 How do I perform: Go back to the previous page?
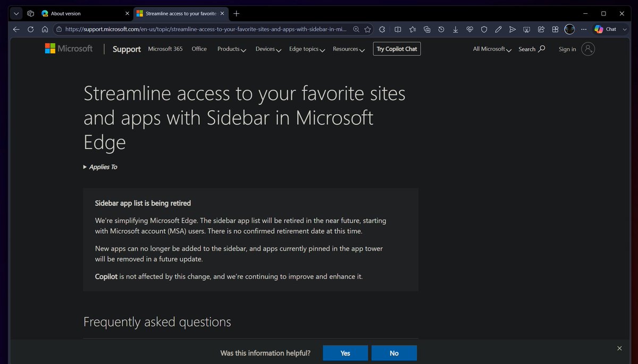(x=16, y=29)
